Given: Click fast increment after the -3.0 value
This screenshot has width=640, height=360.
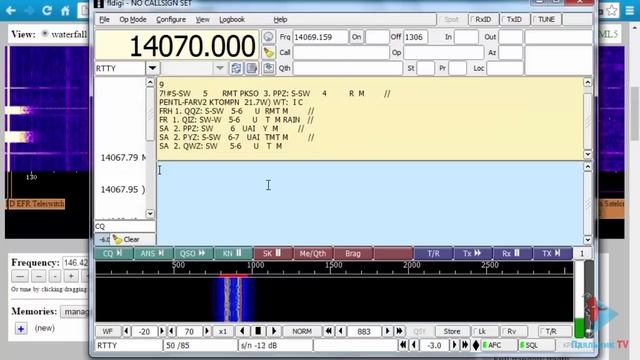Looking at the screenshot, I should pos(465,345).
